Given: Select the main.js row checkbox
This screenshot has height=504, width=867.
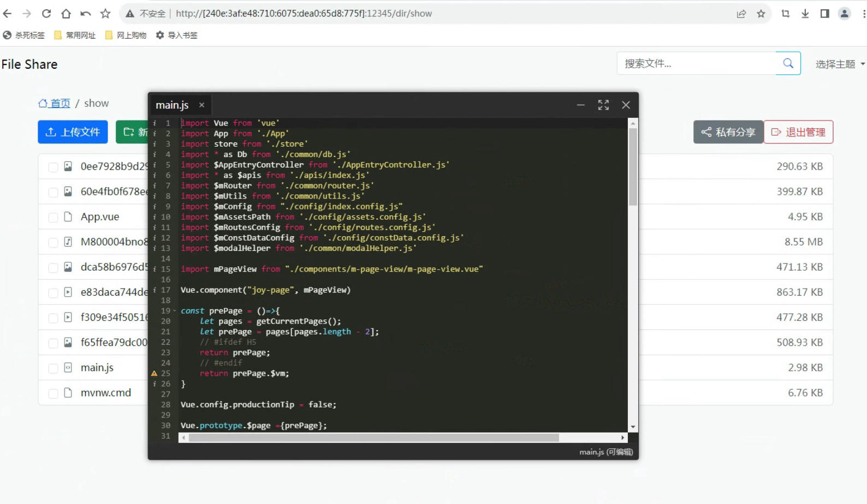Looking at the screenshot, I should (x=53, y=369).
